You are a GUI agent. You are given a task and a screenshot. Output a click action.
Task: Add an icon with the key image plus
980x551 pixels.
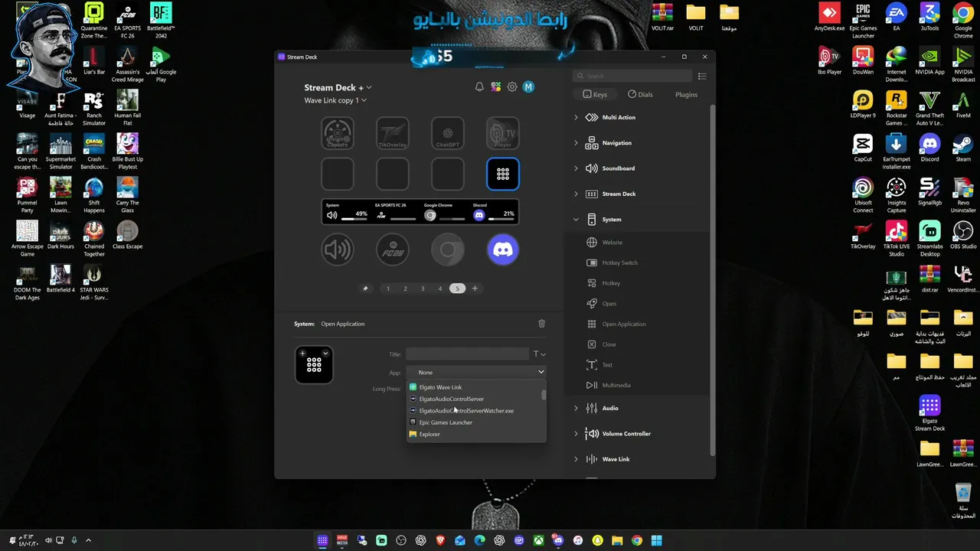(303, 354)
